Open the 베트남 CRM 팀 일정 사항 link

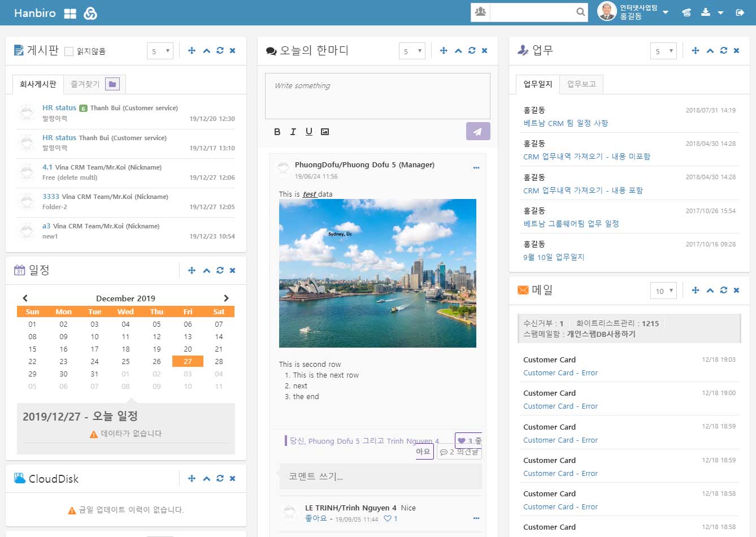(565, 123)
